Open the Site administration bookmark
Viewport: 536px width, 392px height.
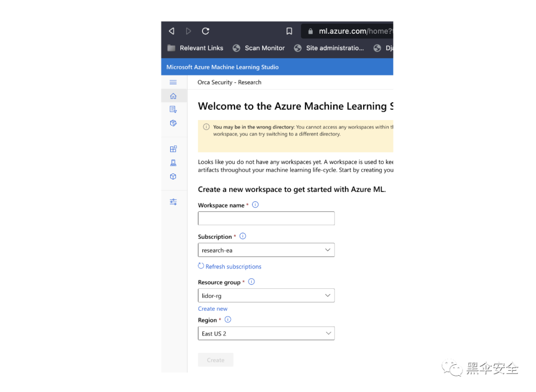coord(329,48)
